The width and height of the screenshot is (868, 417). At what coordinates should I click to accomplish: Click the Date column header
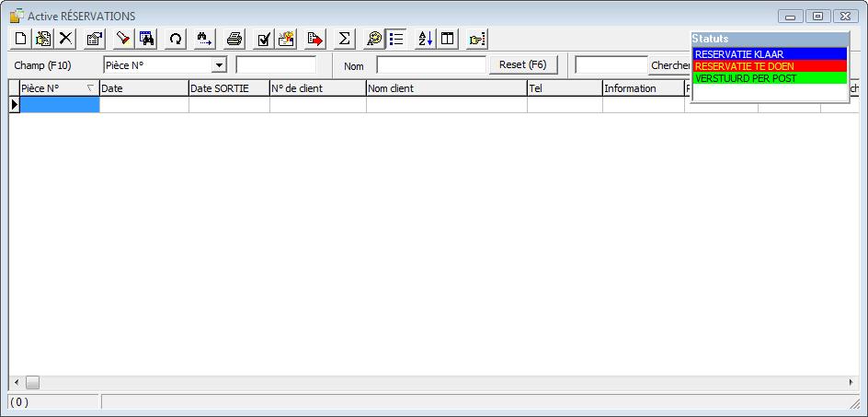coord(144,88)
